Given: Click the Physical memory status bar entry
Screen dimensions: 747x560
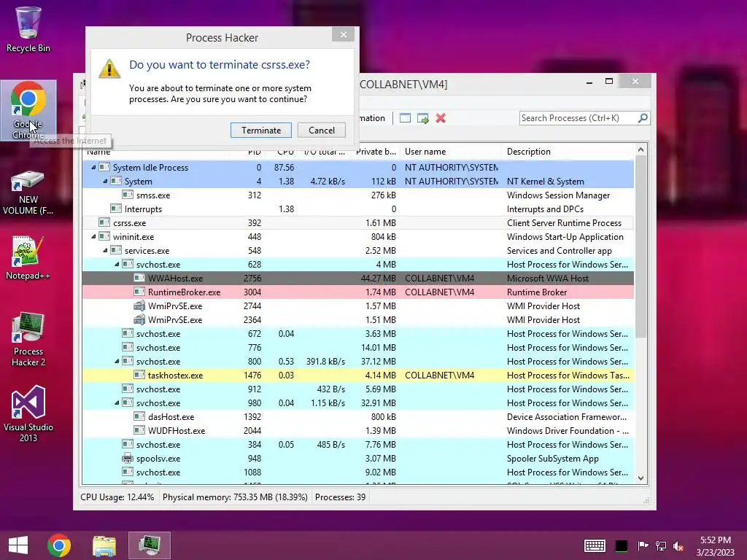Looking at the screenshot, I should 235,497.
